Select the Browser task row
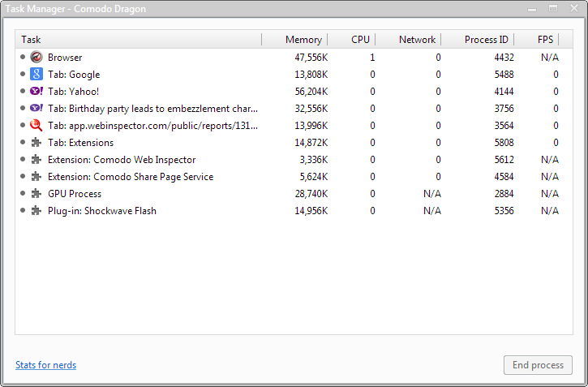 point(294,58)
